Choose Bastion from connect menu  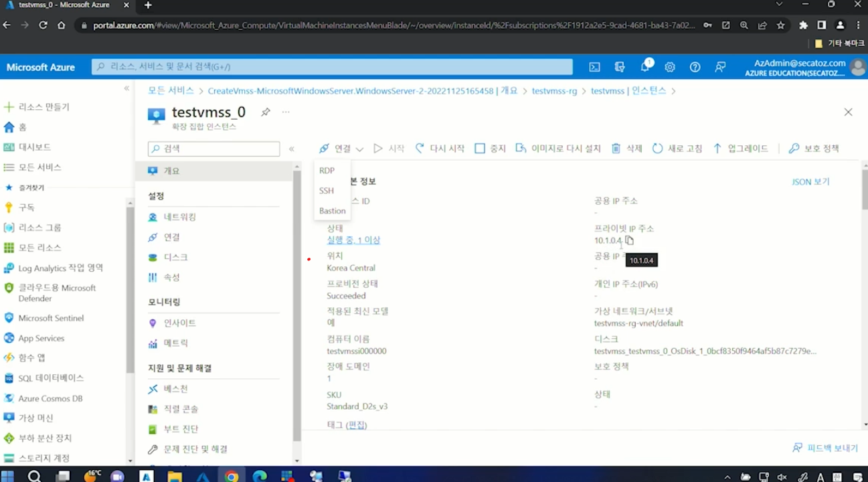(x=333, y=211)
